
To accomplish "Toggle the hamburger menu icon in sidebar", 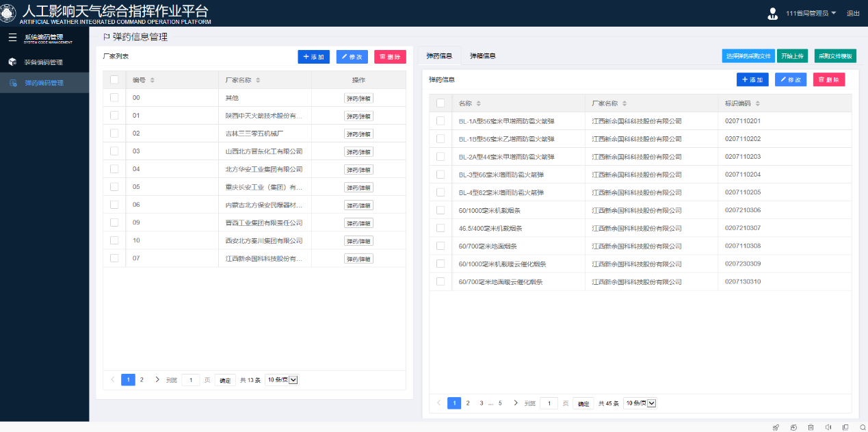I will (x=12, y=37).
